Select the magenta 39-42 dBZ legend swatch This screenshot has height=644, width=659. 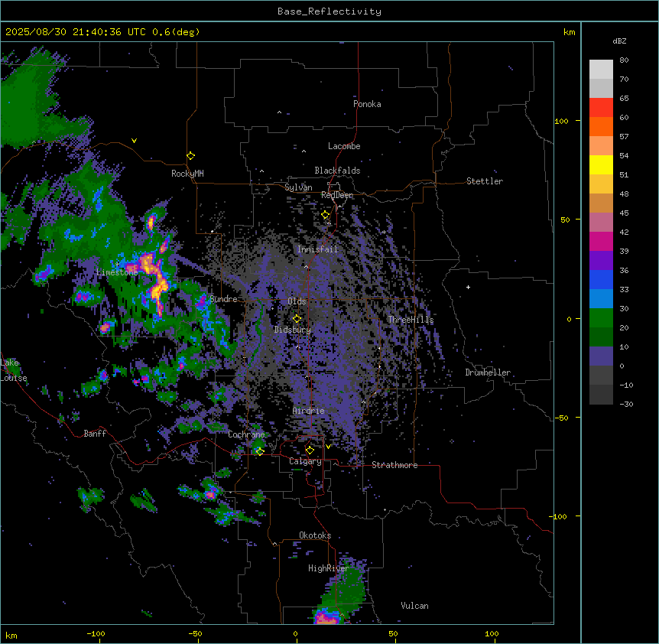pos(601,241)
